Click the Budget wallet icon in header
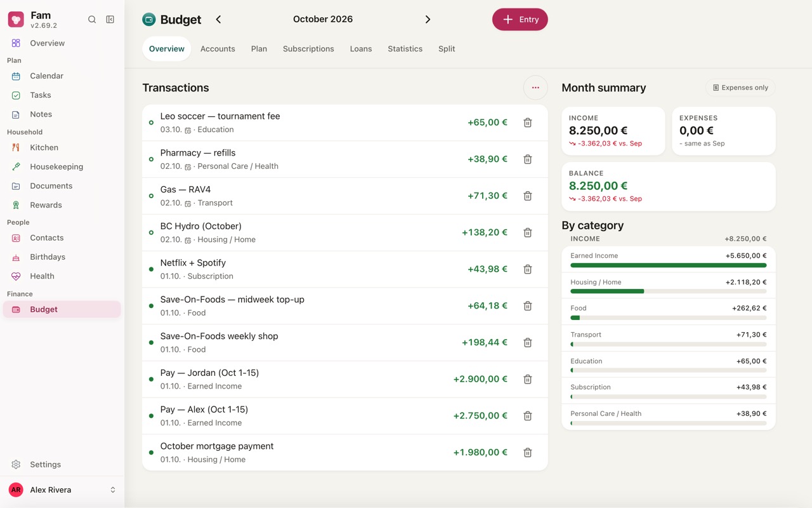 (x=149, y=20)
